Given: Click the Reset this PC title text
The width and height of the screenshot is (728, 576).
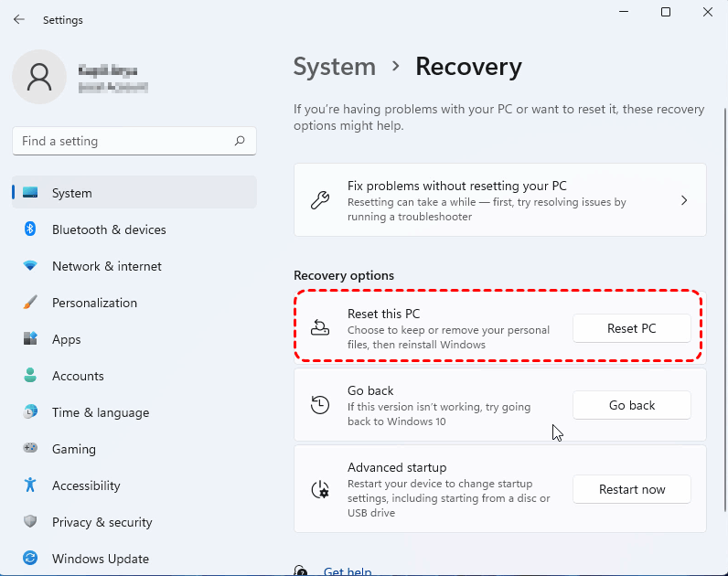Looking at the screenshot, I should pos(383,314).
